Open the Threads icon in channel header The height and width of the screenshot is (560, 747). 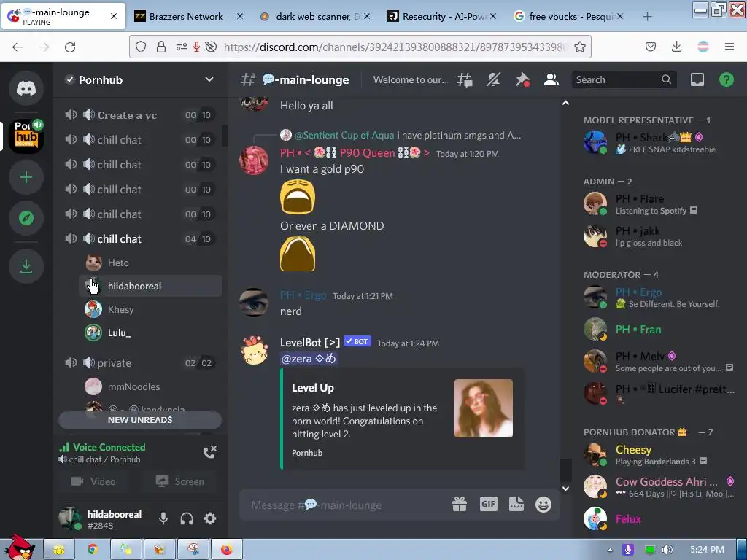(x=465, y=80)
